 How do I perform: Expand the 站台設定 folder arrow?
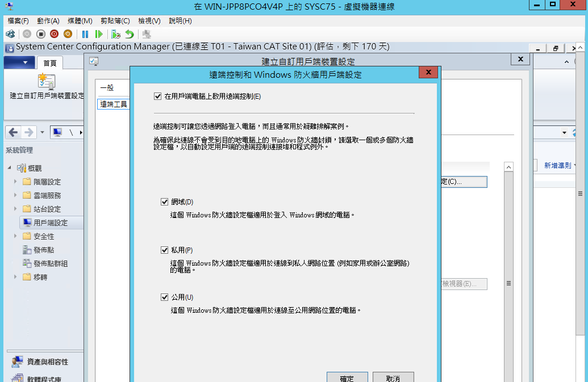pos(15,209)
